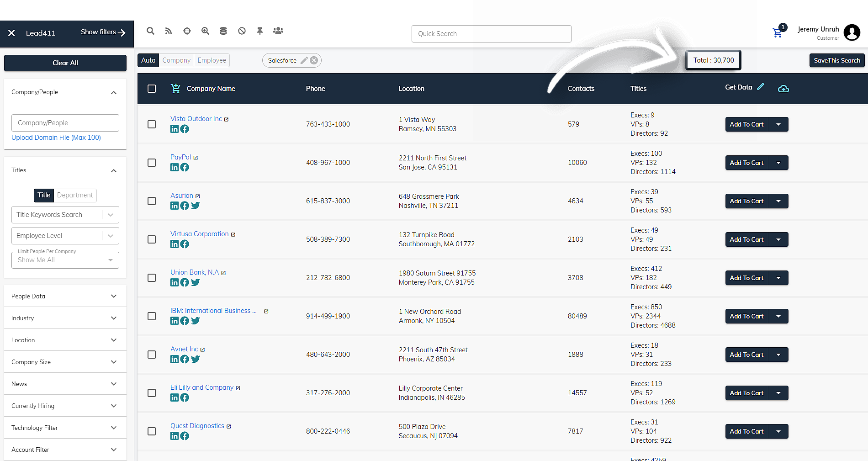Open Union Bank, N.A Twitter icon

(x=196, y=282)
